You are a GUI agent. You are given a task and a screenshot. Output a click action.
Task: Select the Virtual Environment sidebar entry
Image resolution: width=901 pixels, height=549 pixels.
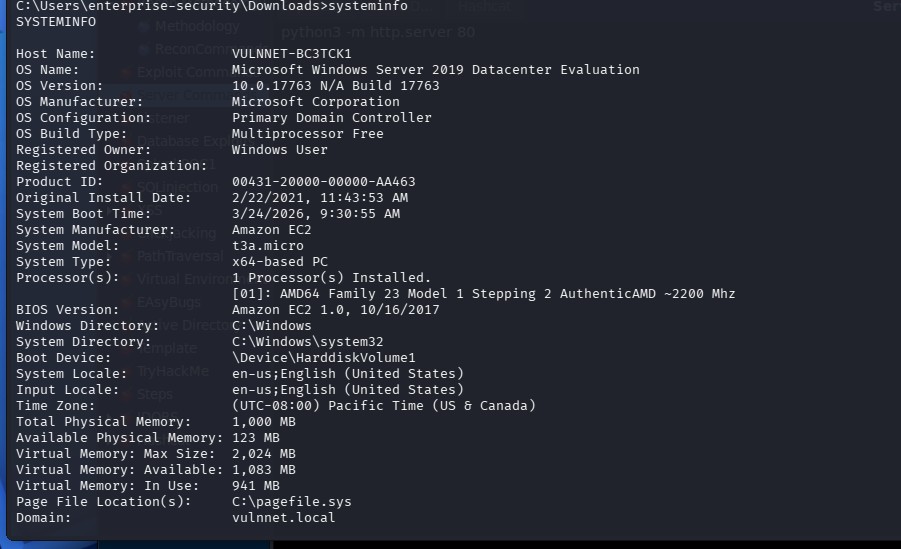coord(178,279)
